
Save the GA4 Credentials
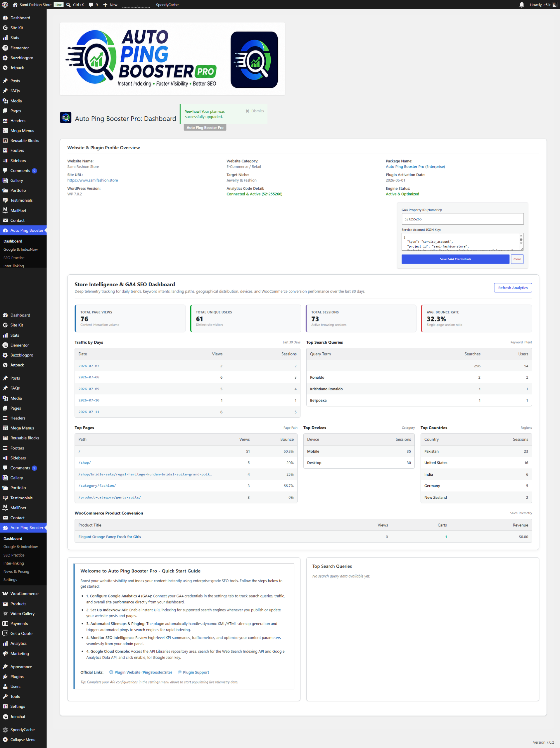[455, 259]
